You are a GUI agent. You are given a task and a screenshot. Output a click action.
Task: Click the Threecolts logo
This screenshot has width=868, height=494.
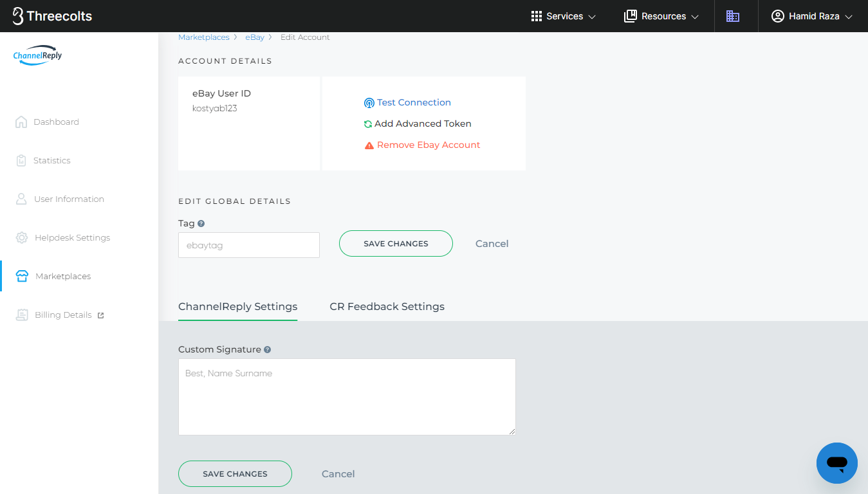tap(53, 16)
